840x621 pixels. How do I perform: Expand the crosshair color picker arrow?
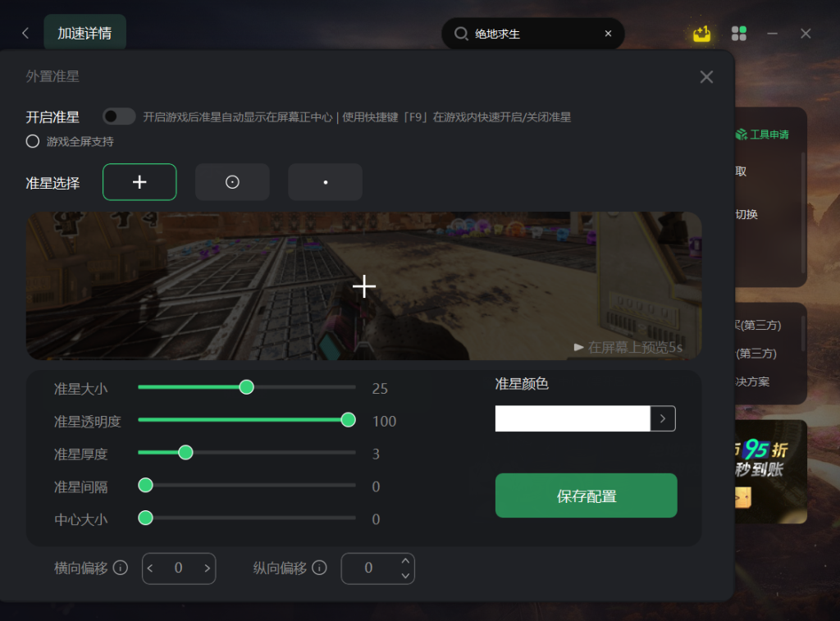663,418
